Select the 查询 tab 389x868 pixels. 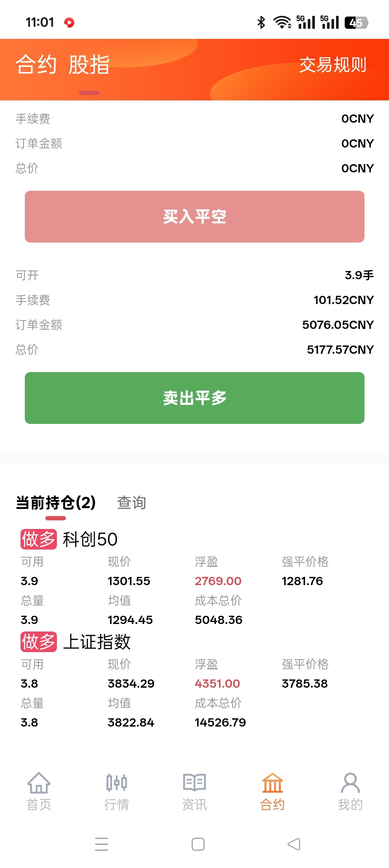point(131,502)
